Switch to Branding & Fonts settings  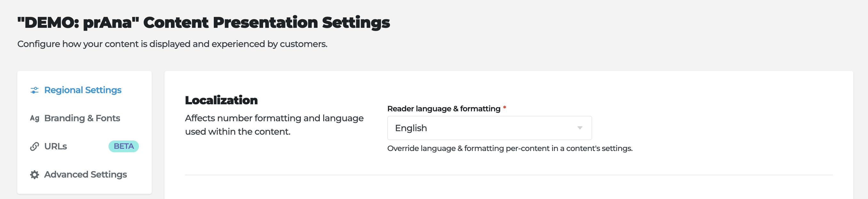coord(82,118)
